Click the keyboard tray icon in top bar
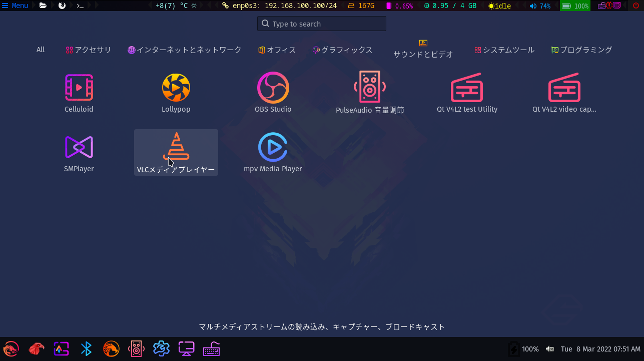Viewport: 644px width, 361px height. 601,6
